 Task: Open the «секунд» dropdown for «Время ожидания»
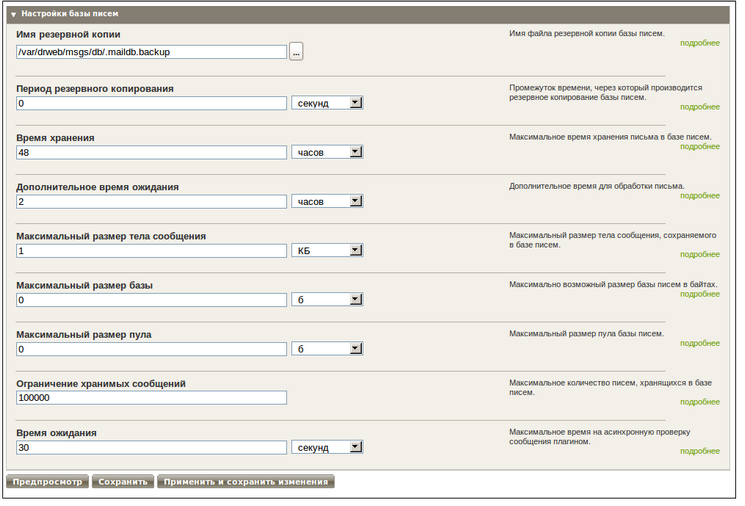pyautogui.click(x=327, y=448)
